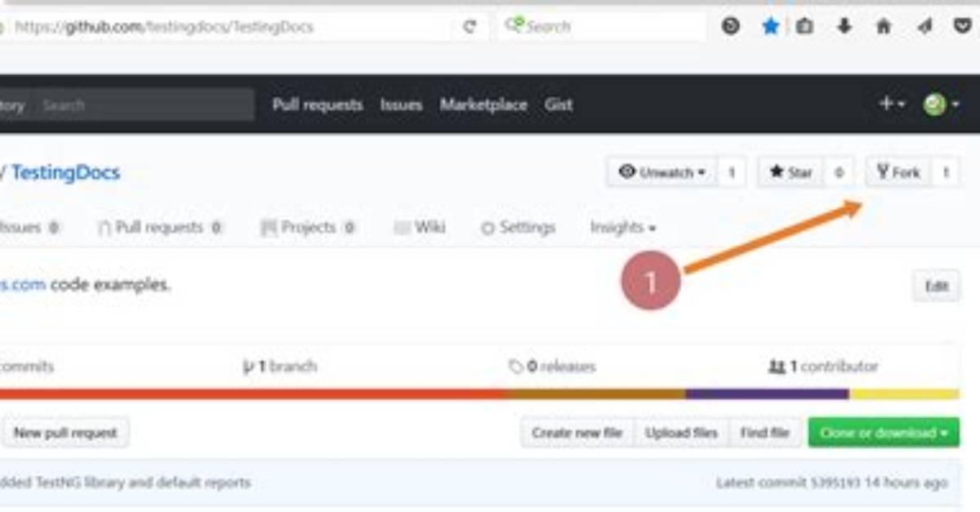Go to browser home icon
The height and width of the screenshot is (512, 980).
point(884,27)
